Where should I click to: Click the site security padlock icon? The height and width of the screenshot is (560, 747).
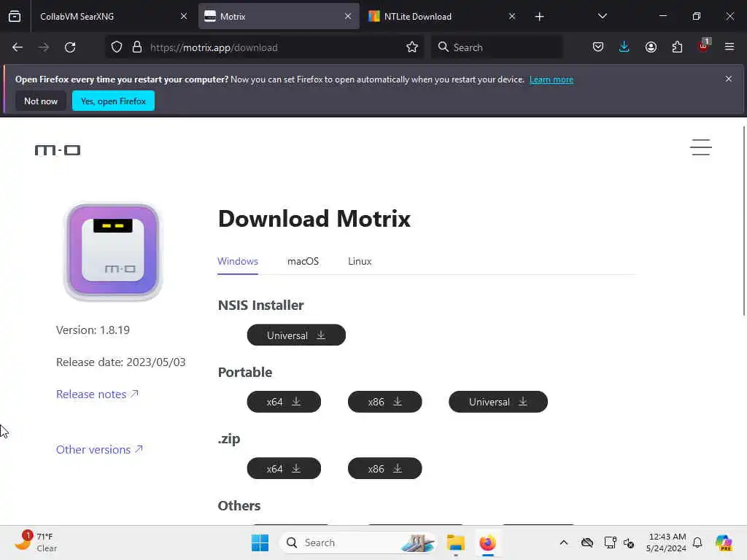pos(137,47)
